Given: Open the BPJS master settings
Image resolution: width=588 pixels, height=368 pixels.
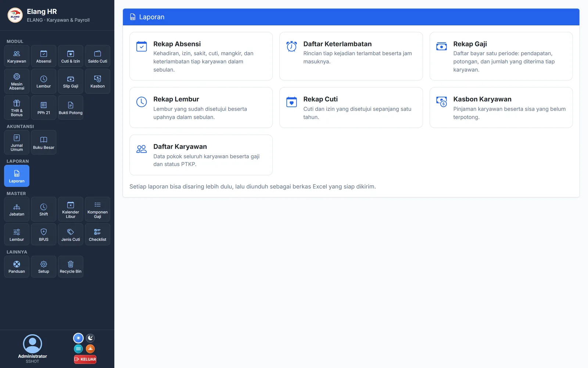Looking at the screenshot, I should click(44, 234).
